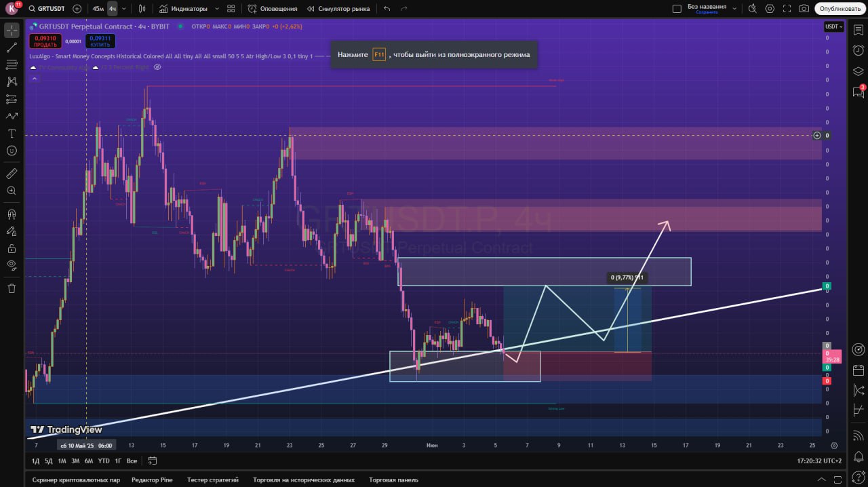Click the Сохраните save link
The image size is (868, 487).
coord(706,12)
